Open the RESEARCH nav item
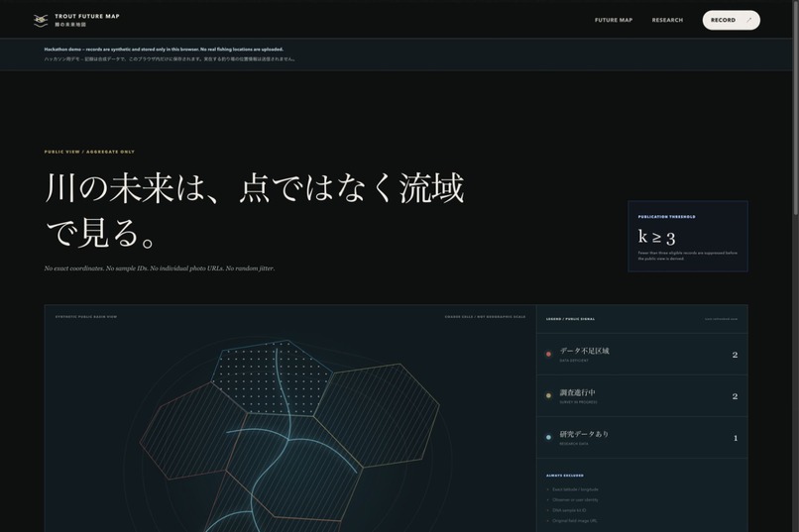This screenshot has width=799, height=532. tap(667, 21)
